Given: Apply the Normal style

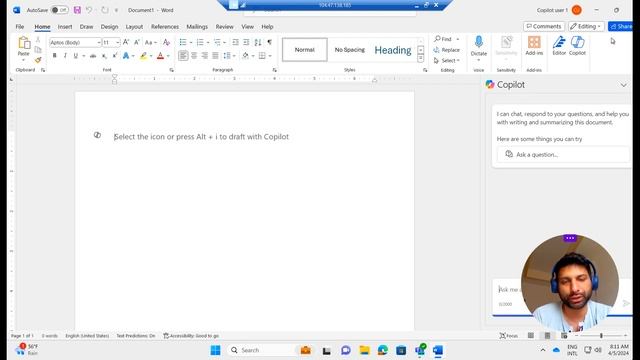Looking at the screenshot, I should click(x=304, y=49).
